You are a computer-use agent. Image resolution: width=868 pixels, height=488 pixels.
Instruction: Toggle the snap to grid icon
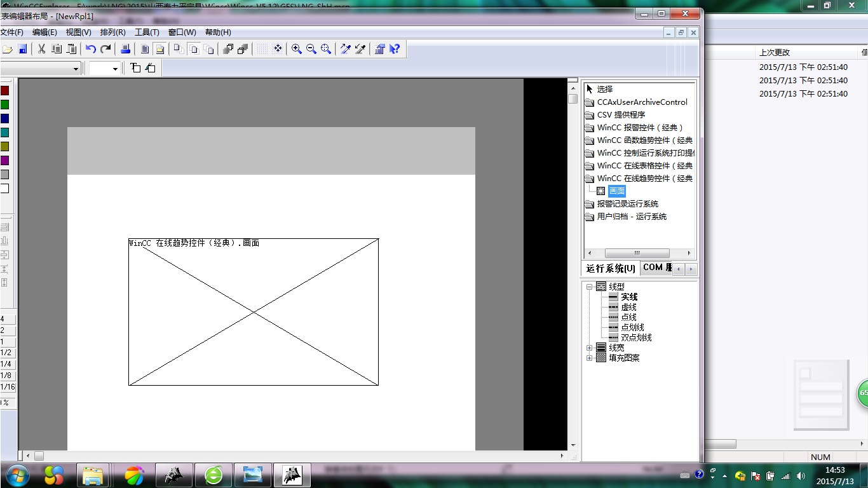[278, 49]
